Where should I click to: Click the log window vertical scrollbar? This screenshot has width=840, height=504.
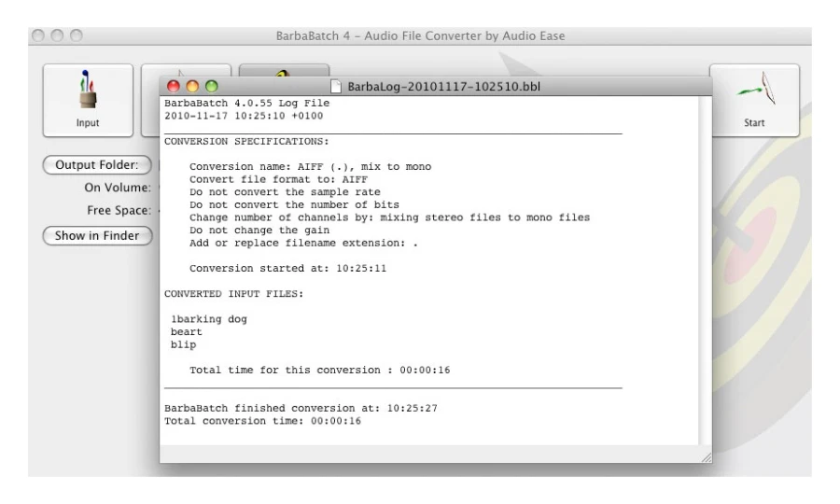point(705,271)
